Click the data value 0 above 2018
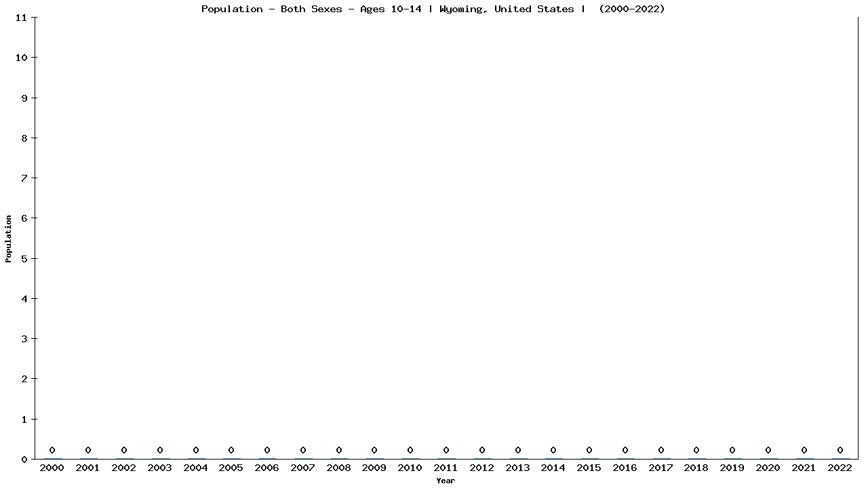 click(x=696, y=450)
